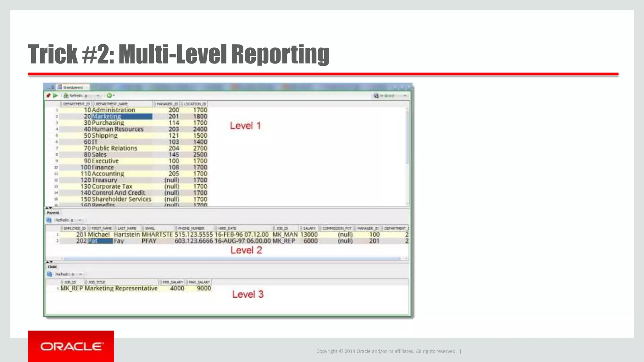Click the EMAIL column header
Screen dimensions: 644x362
(158, 228)
